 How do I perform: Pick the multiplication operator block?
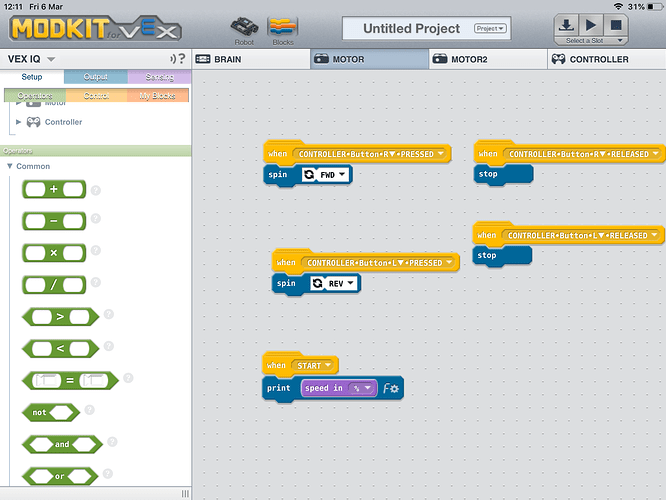54,253
